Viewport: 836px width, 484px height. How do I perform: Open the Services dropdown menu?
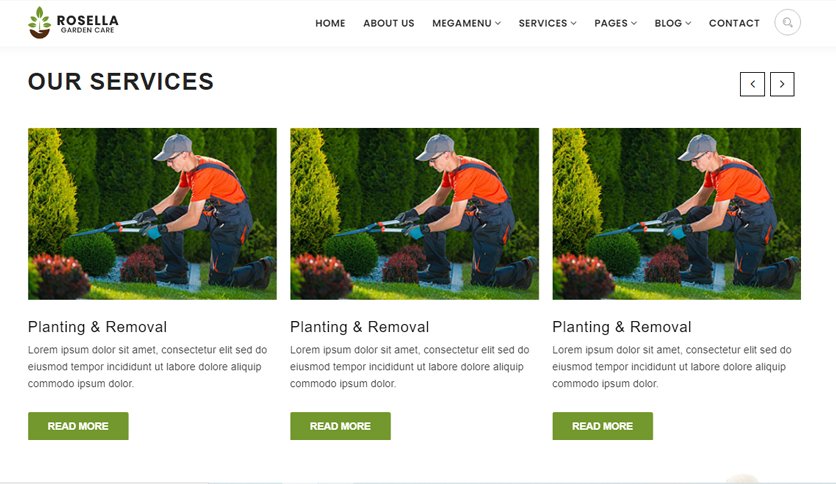pyautogui.click(x=548, y=23)
